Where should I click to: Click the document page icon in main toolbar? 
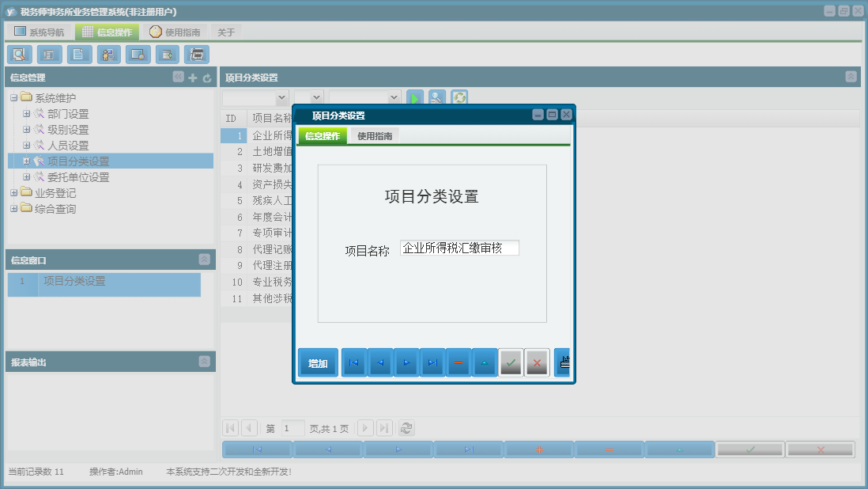click(x=79, y=55)
